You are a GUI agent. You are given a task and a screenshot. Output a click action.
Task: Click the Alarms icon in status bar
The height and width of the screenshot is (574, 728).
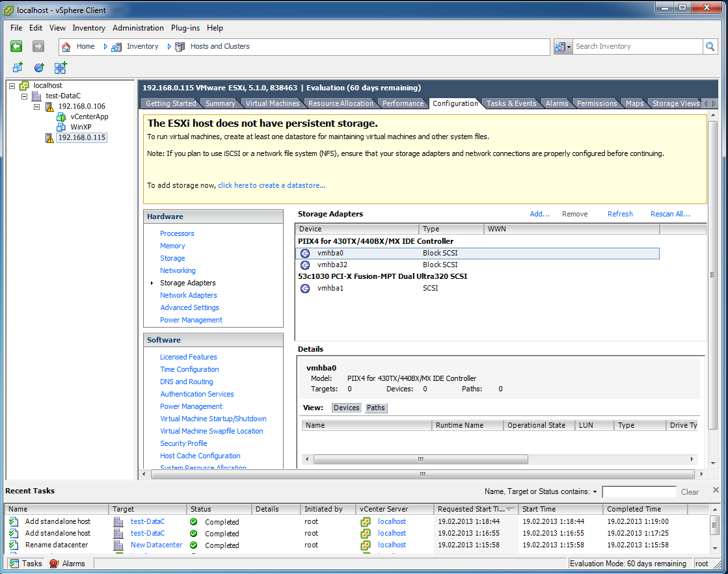54,564
